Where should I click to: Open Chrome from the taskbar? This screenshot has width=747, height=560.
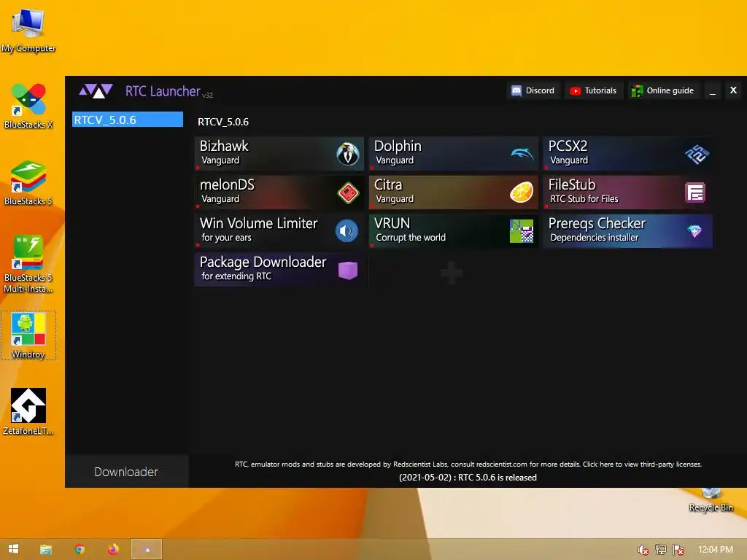pos(80,549)
